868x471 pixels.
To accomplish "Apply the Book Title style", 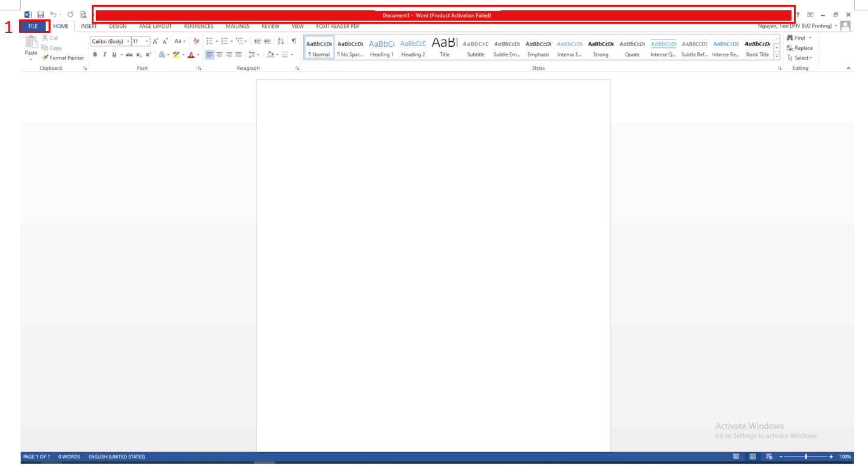I will pyautogui.click(x=757, y=49).
